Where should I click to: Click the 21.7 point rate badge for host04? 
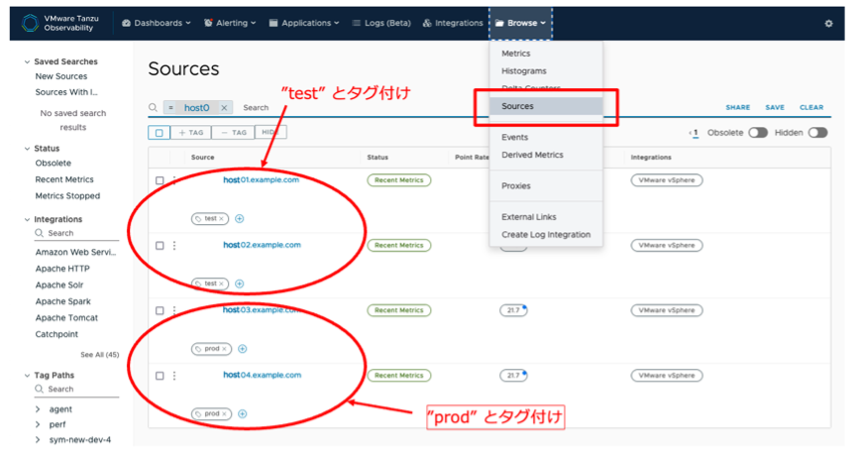click(514, 375)
